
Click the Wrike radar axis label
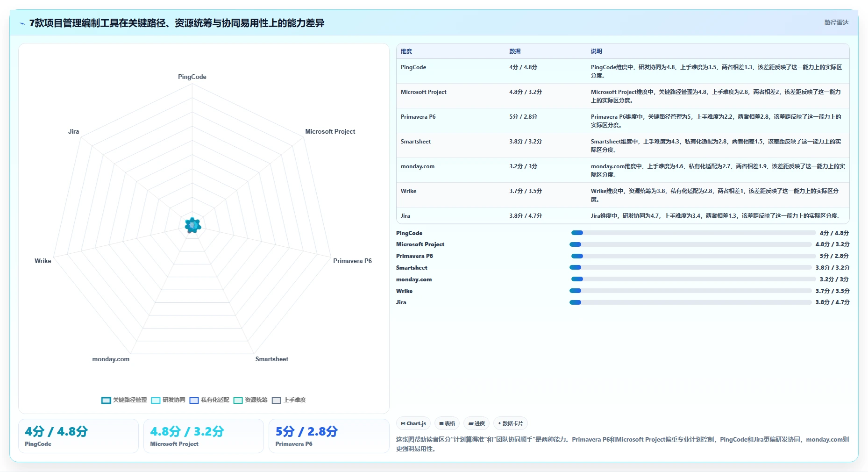pos(43,261)
